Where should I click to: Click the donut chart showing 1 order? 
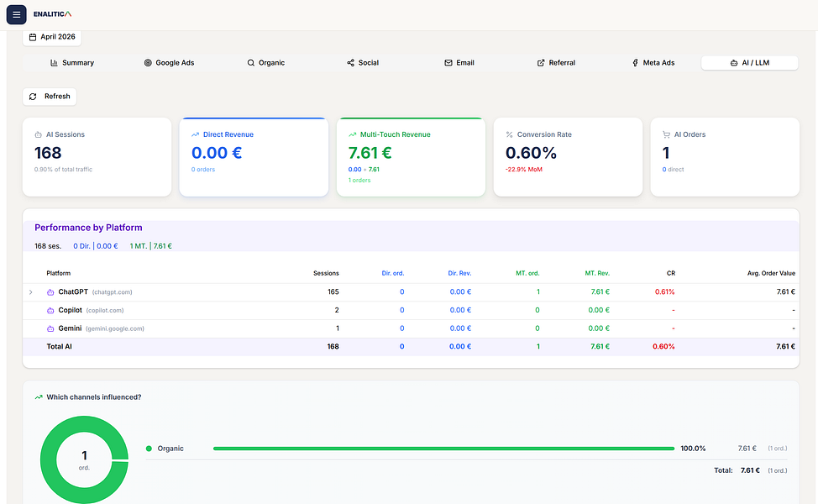tap(84, 459)
